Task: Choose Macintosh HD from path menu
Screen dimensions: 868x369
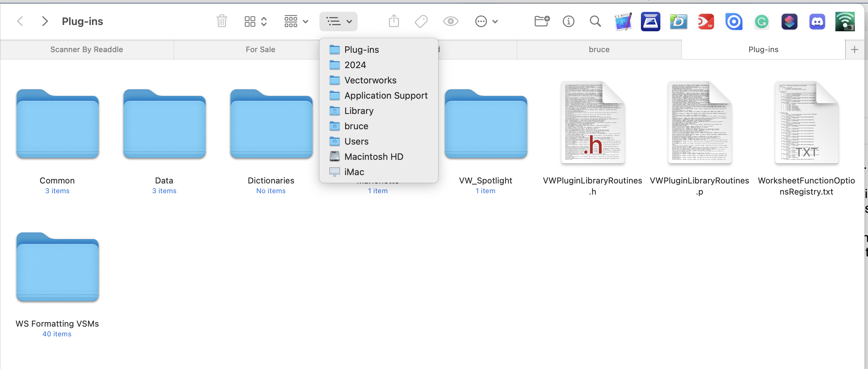Action: pyautogui.click(x=374, y=157)
